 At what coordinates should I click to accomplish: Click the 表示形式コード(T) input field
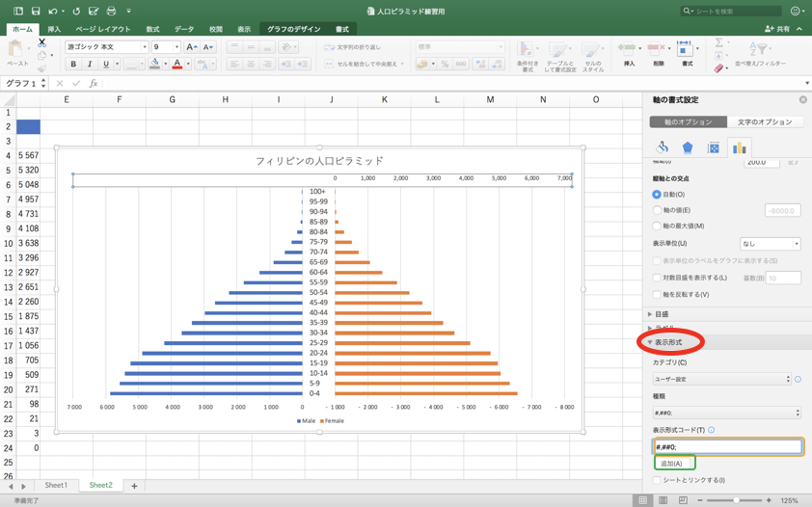coord(727,447)
